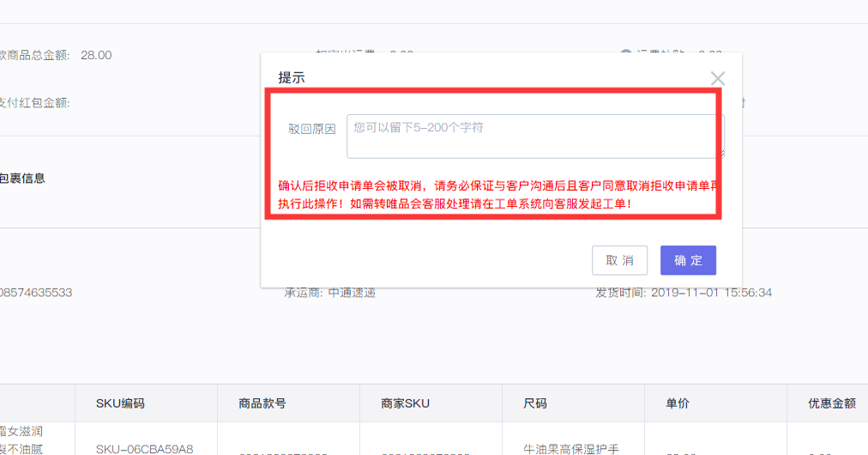Screen dimensions: 868x455
Task: Click the 驳回原因 text input field
Action: [535, 136]
